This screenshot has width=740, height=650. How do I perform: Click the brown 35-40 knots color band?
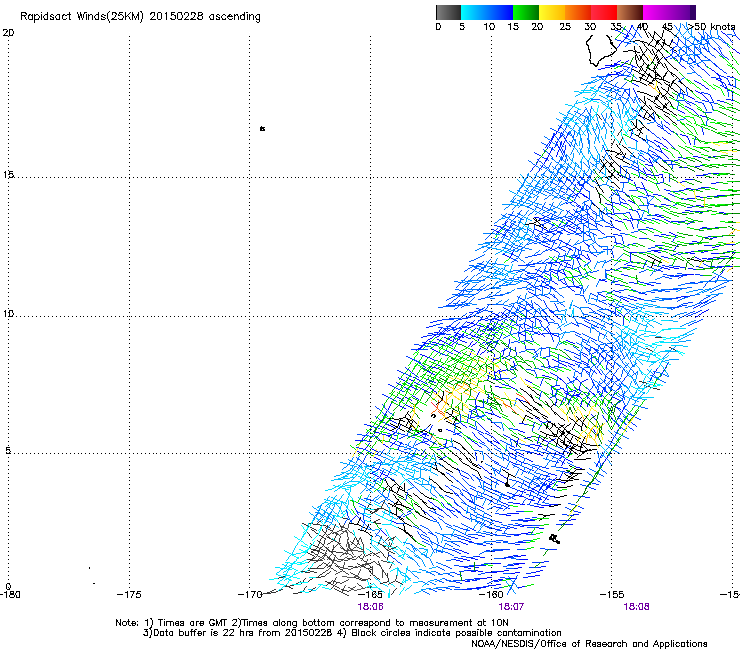pyautogui.click(x=630, y=12)
